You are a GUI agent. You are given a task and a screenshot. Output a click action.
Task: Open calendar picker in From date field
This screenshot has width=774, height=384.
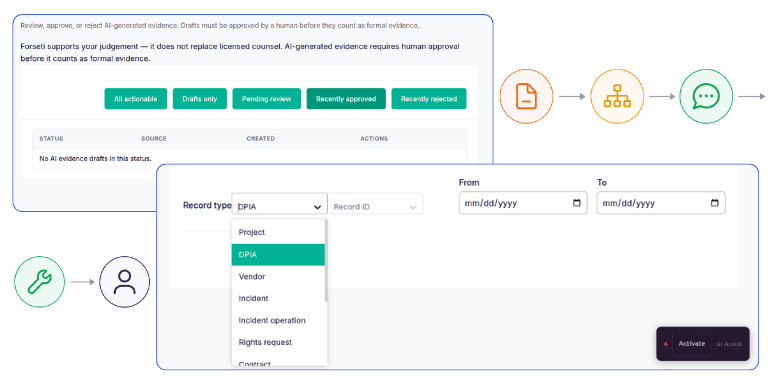coord(577,203)
